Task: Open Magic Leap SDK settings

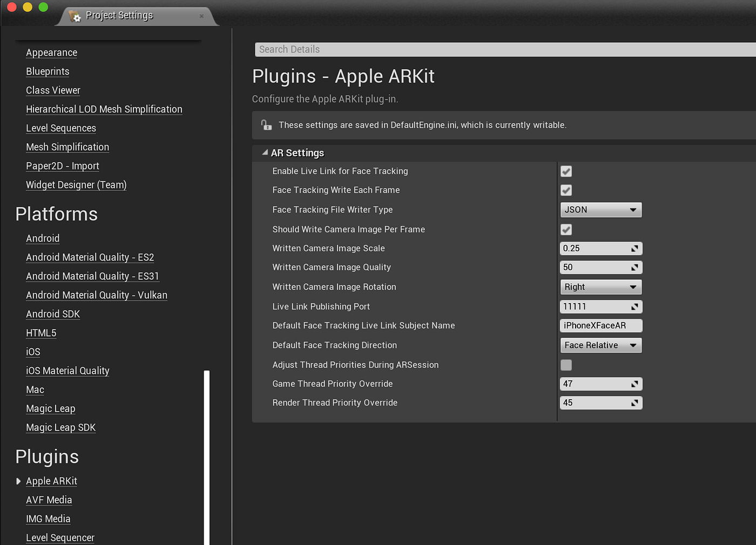Action: tap(61, 427)
